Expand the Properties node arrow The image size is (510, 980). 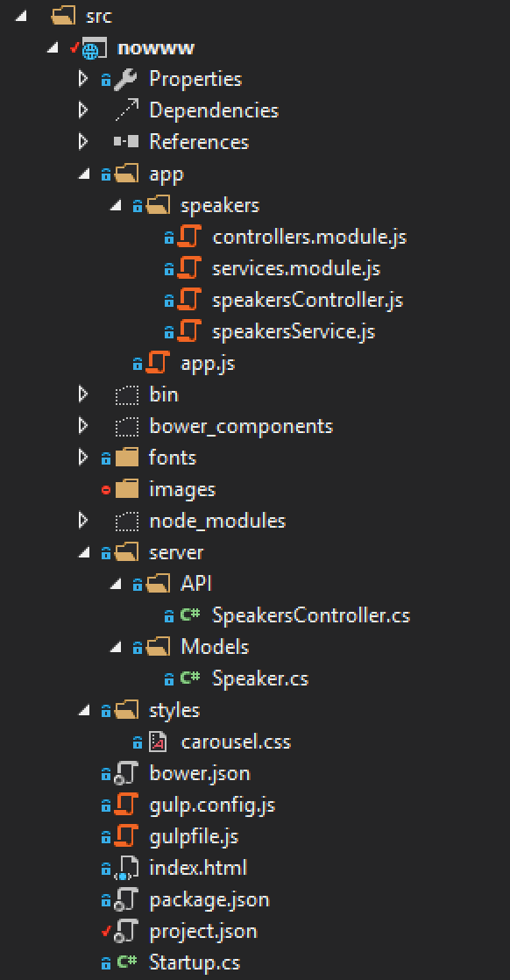pyautogui.click(x=82, y=79)
